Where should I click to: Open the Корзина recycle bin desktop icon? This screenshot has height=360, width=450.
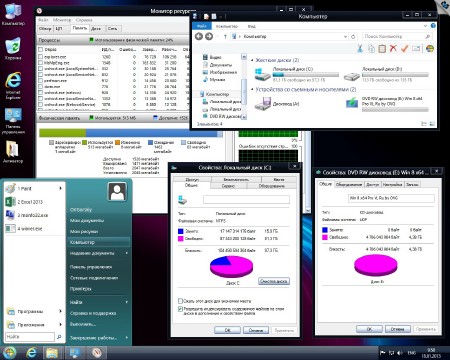(x=13, y=49)
